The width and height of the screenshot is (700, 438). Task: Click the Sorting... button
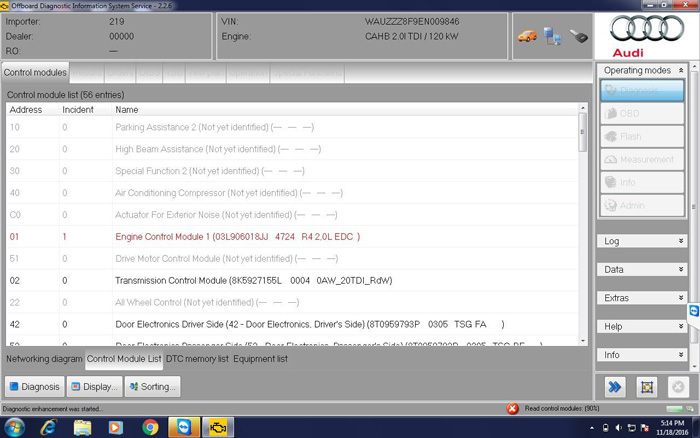(152, 387)
